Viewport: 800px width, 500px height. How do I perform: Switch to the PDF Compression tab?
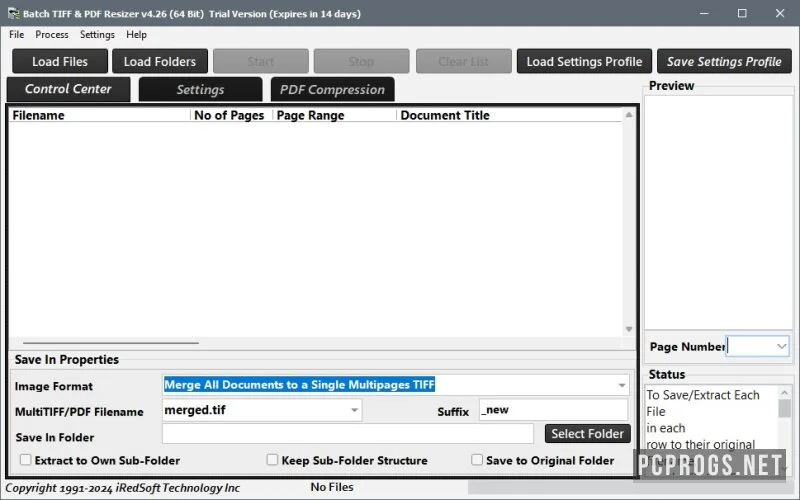332,89
